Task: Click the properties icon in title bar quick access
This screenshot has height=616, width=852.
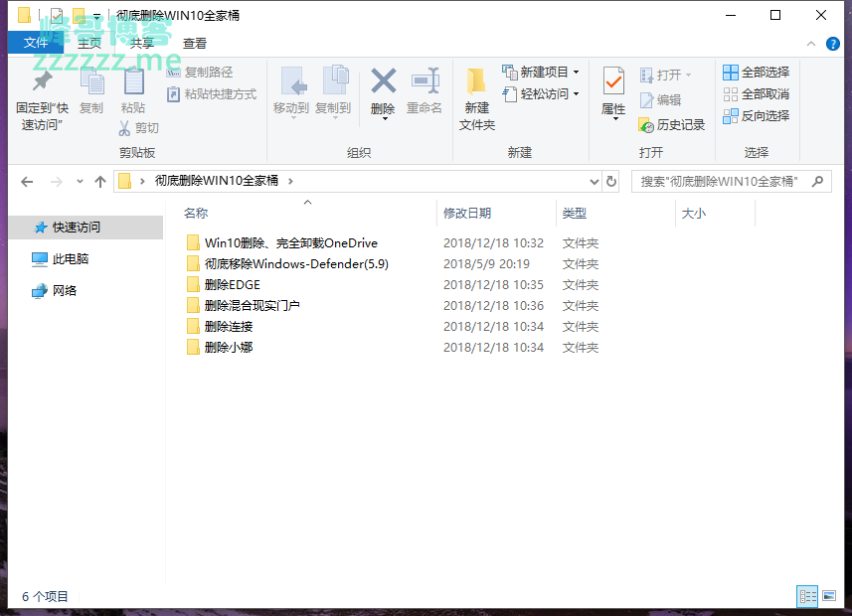Action: (x=57, y=15)
